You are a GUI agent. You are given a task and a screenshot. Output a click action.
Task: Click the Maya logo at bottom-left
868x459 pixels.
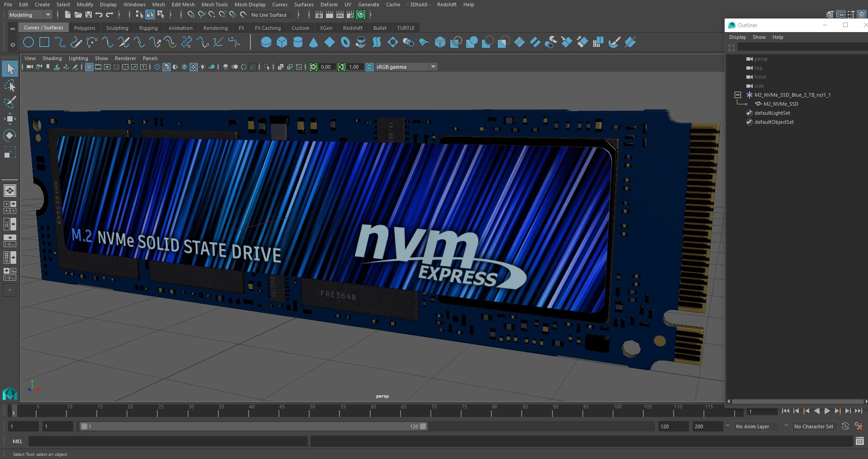click(9, 393)
